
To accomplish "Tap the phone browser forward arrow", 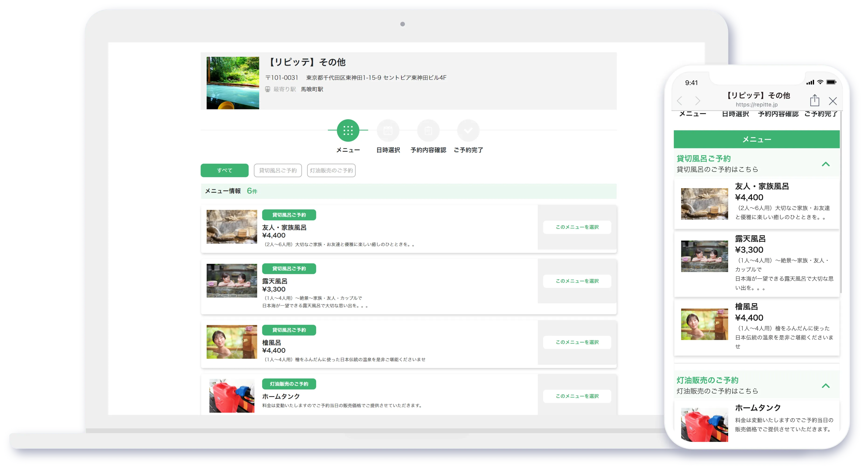I will coord(697,101).
